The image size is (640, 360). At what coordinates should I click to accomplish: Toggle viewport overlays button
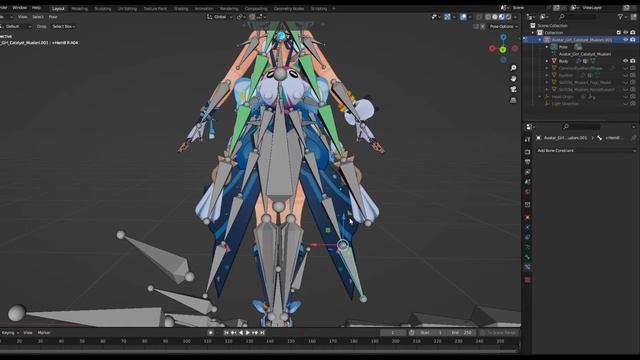(x=463, y=17)
